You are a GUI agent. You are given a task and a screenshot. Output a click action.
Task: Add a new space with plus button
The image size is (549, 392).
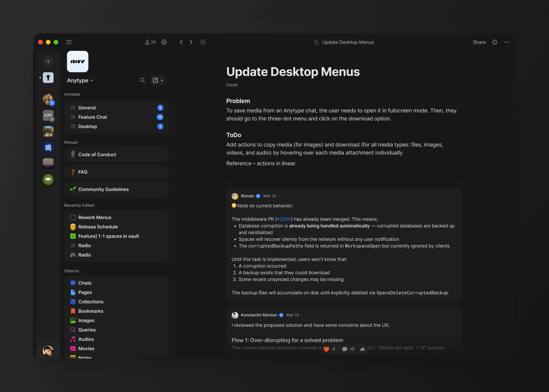point(48,62)
